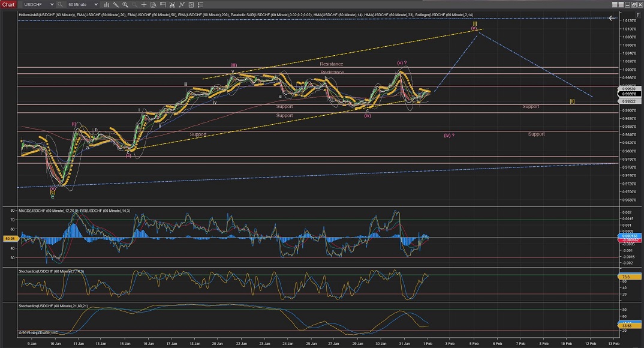Click the 5 Feb date on time axis
The image size is (644, 348).
click(474, 343)
